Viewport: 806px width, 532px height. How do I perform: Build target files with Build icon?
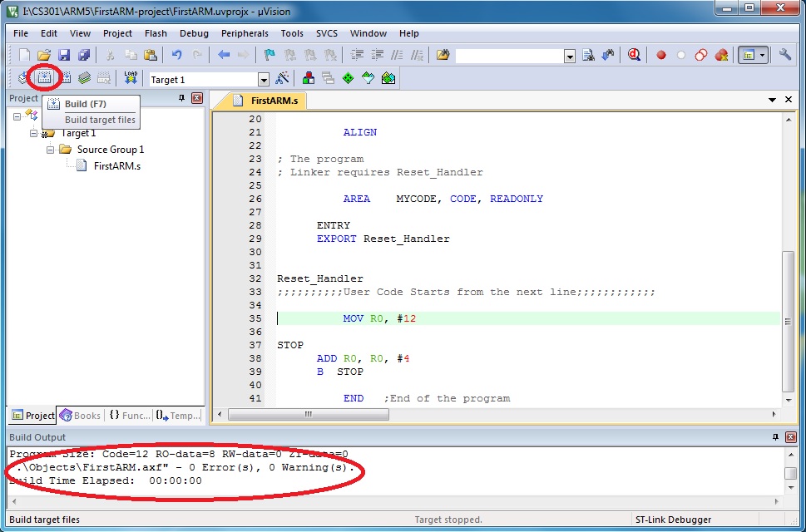point(45,79)
